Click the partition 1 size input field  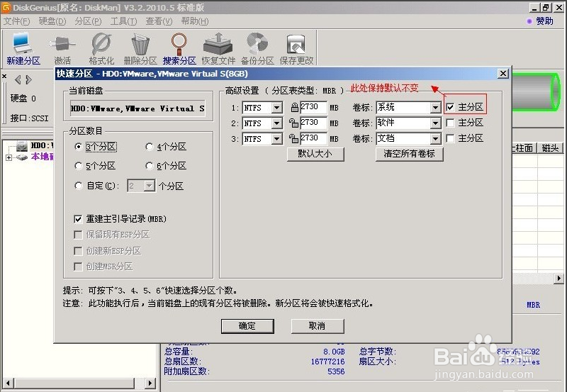click(313, 108)
